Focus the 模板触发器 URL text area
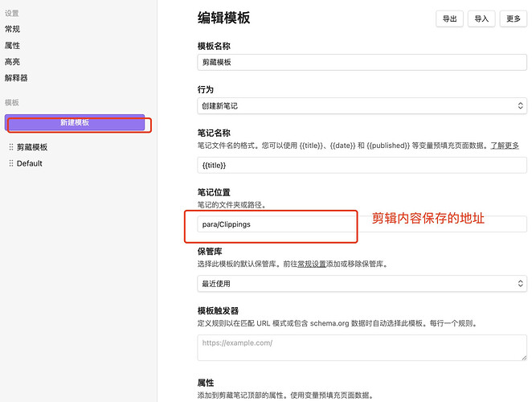 (362, 347)
